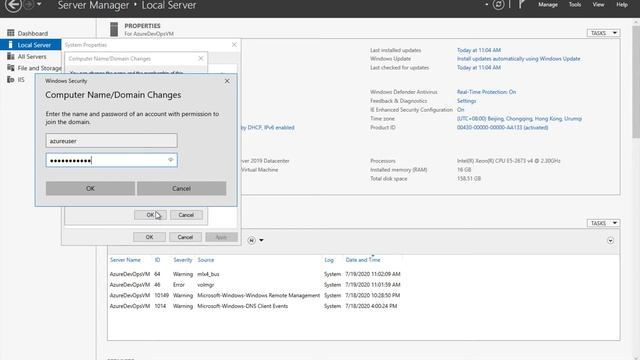
Task: Click the Properties server icon
Action: (114, 29)
